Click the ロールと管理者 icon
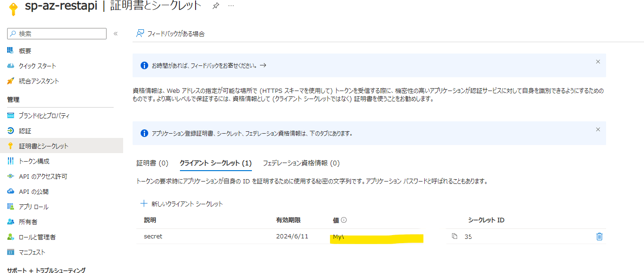The height and width of the screenshot is (273, 644). 10,237
